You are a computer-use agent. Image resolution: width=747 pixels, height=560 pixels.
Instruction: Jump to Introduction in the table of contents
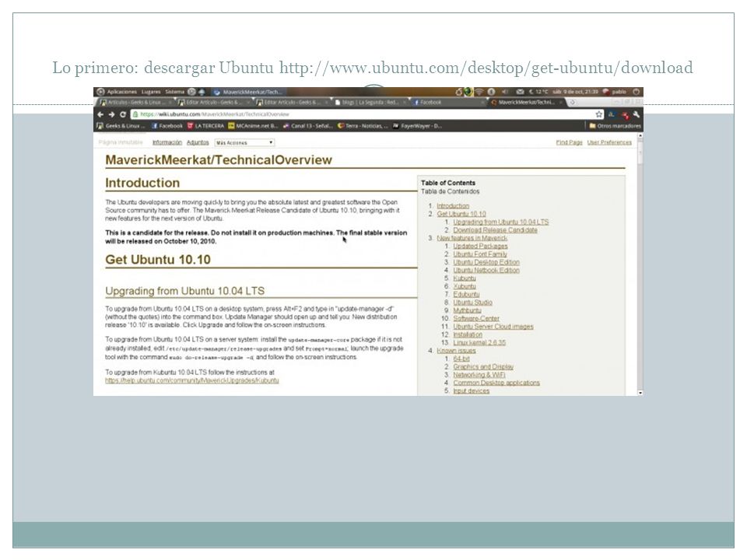[453, 205]
